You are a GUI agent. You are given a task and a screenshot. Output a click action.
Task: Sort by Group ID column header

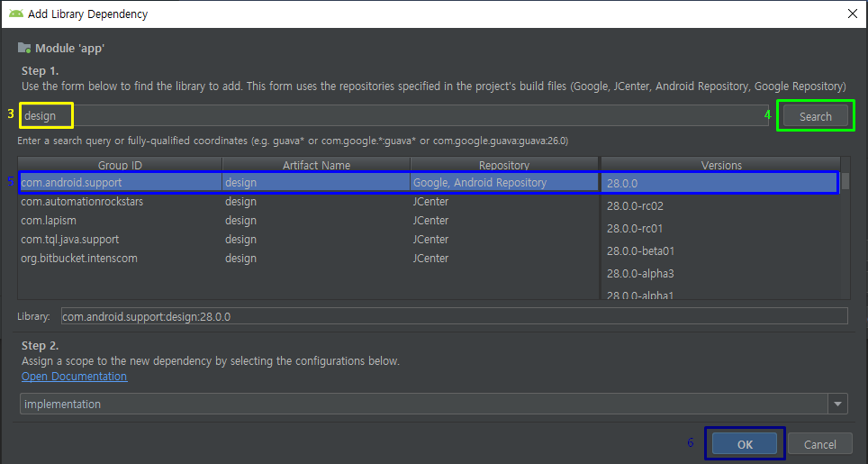click(120, 165)
